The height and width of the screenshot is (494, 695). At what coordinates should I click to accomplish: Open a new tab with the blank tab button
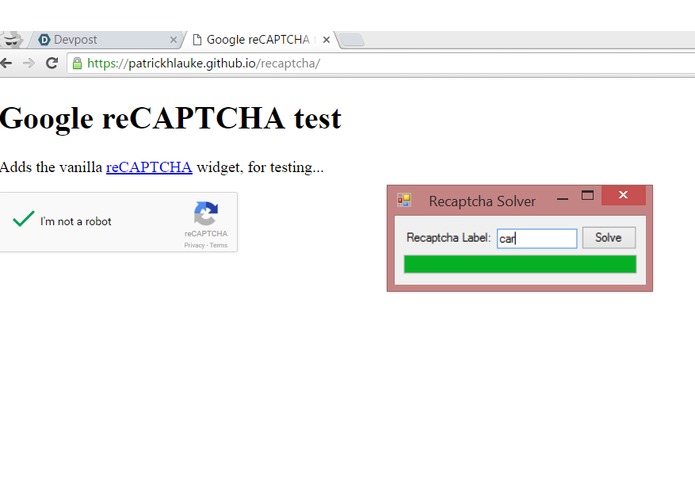click(352, 40)
